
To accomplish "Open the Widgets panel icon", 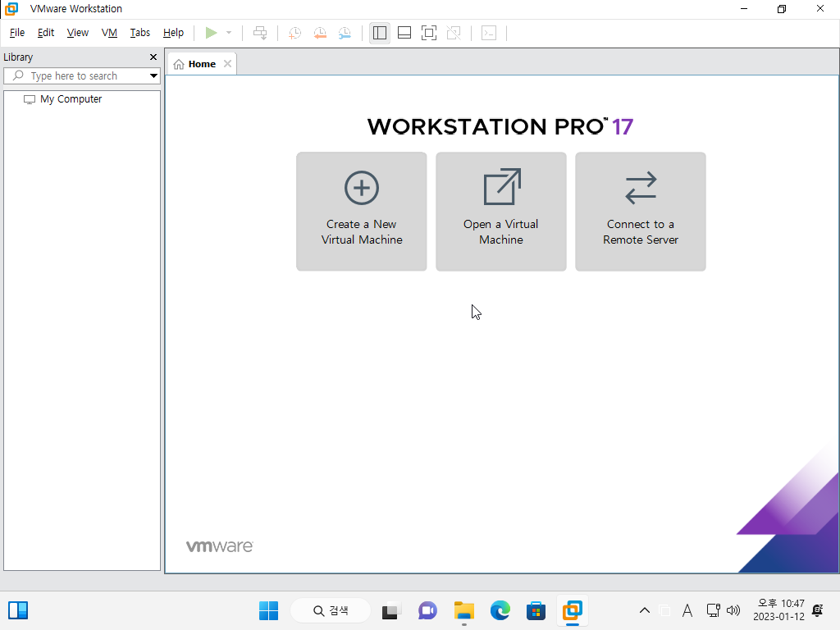I will (x=18, y=610).
